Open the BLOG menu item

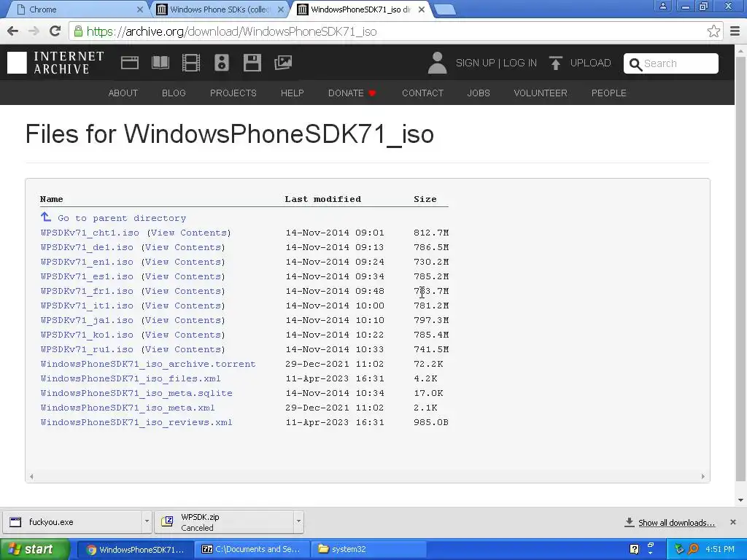[x=174, y=93]
